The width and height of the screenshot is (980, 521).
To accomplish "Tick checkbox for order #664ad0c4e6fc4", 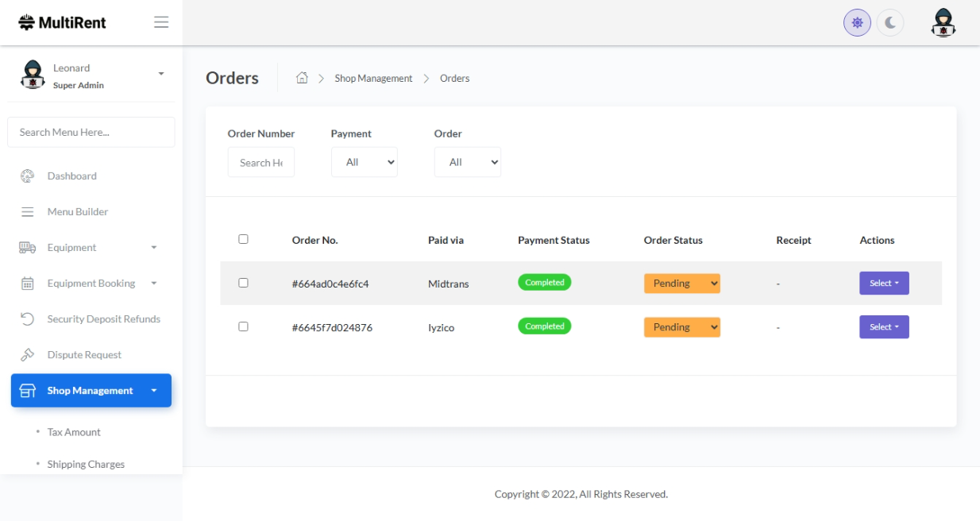I will pyautogui.click(x=243, y=283).
